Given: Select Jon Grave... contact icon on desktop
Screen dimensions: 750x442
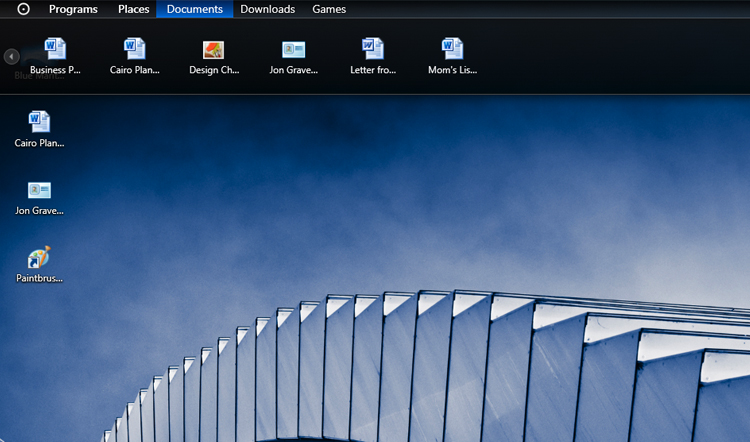Looking at the screenshot, I should coord(39,190).
